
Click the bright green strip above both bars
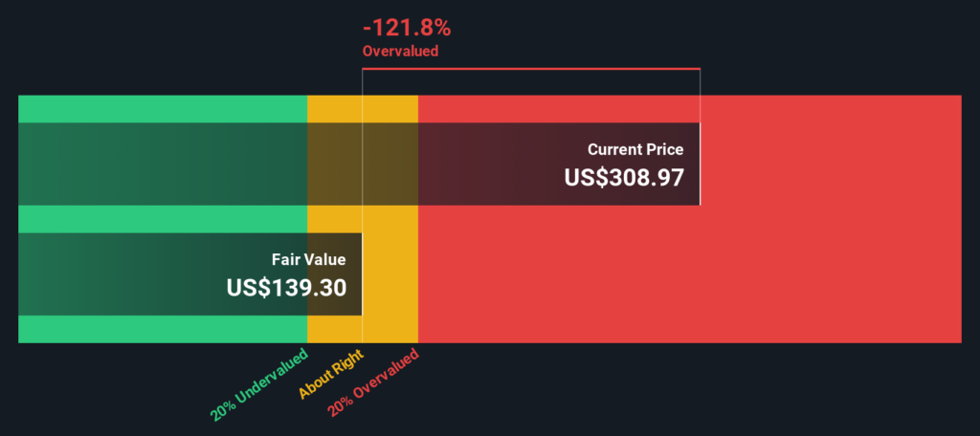[163, 109]
